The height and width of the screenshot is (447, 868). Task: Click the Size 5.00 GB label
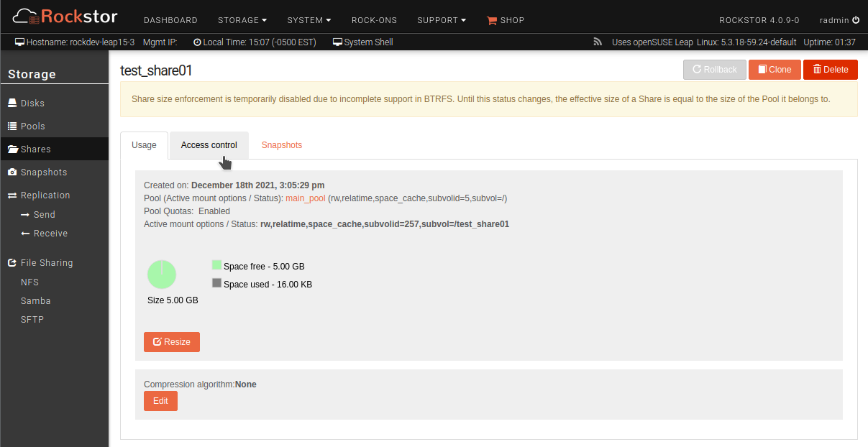click(173, 300)
